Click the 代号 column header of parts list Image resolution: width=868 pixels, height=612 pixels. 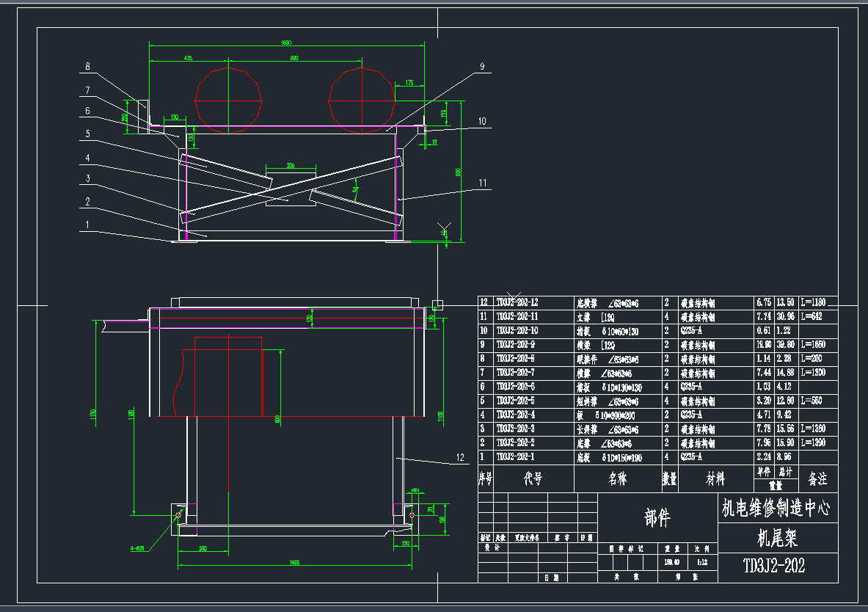pos(532,478)
